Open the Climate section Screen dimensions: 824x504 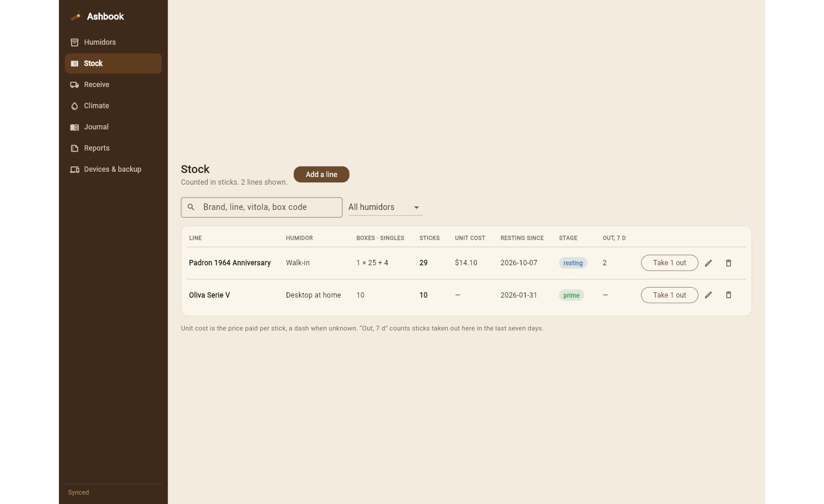click(113, 106)
